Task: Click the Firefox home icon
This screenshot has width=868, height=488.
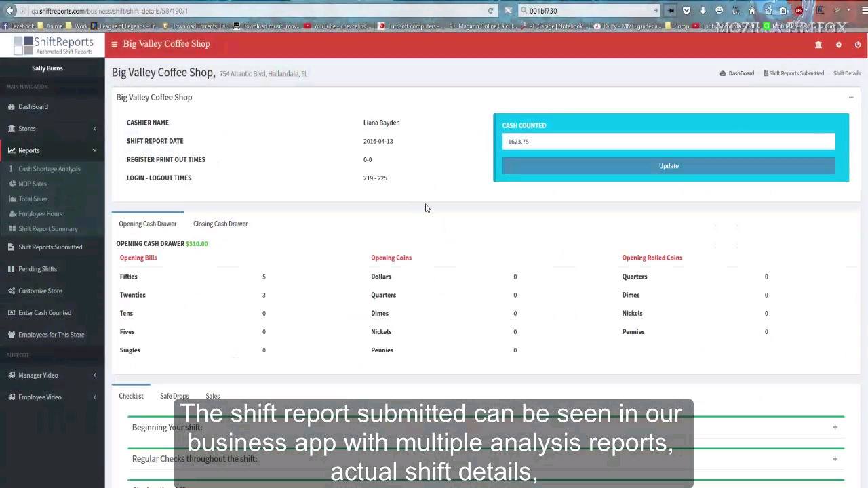Action: click(752, 11)
